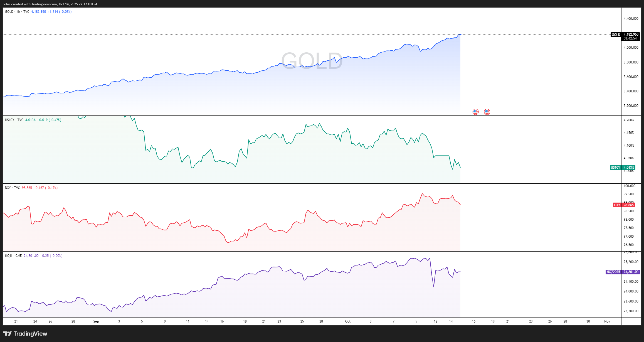
Task: Click the large GOLD watermark in chart
Action: pos(312,61)
